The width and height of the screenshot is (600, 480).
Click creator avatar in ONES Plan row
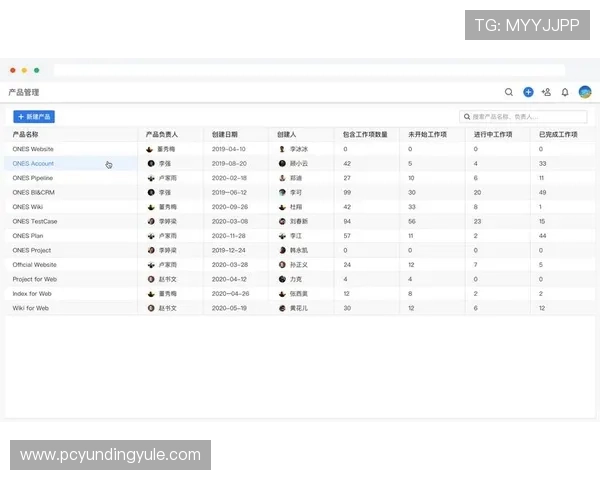click(x=282, y=236)
